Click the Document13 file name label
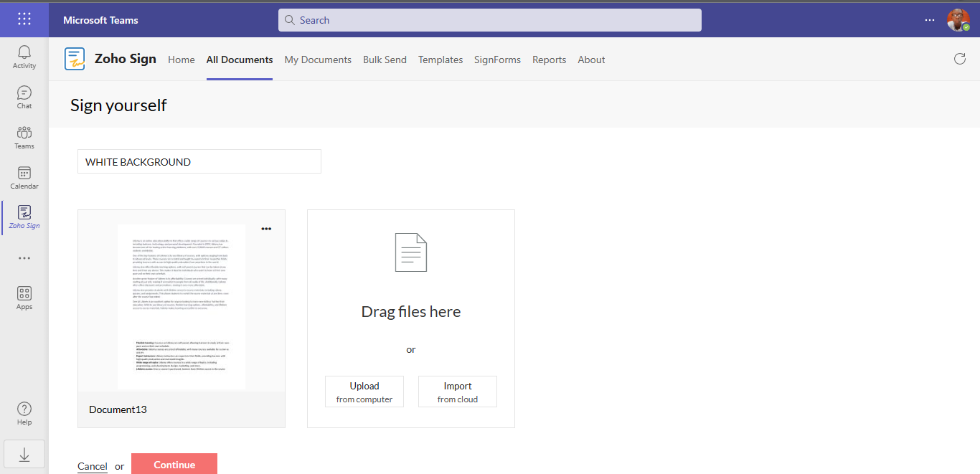 (118, 409)
